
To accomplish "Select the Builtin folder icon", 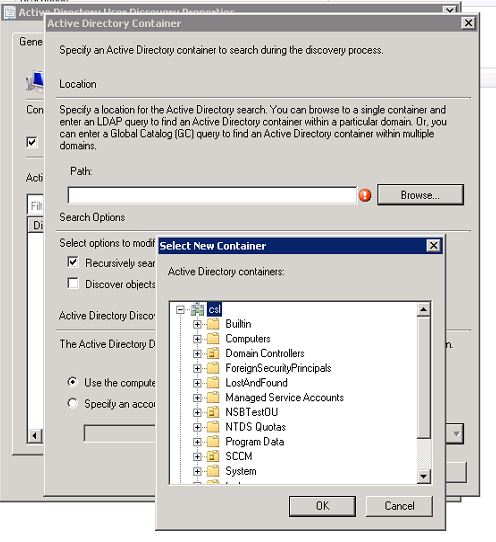I will click(x=213, y=324).
